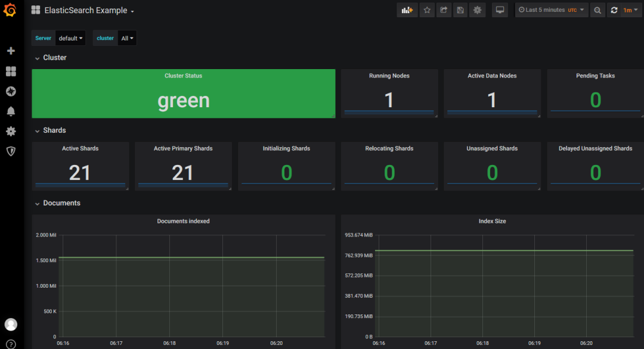Click the 1.500 Mil axis label
The image size is (644, 349).
point(46,260)
